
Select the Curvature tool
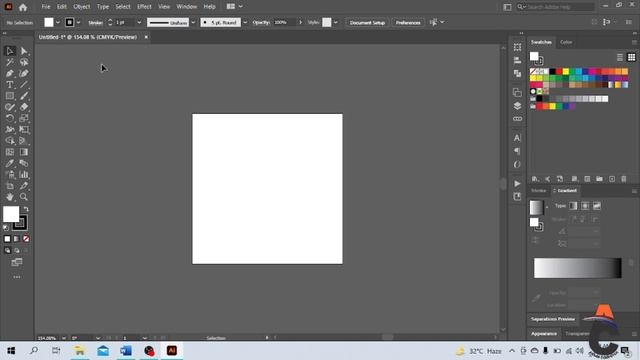click(x=24, y=73)
